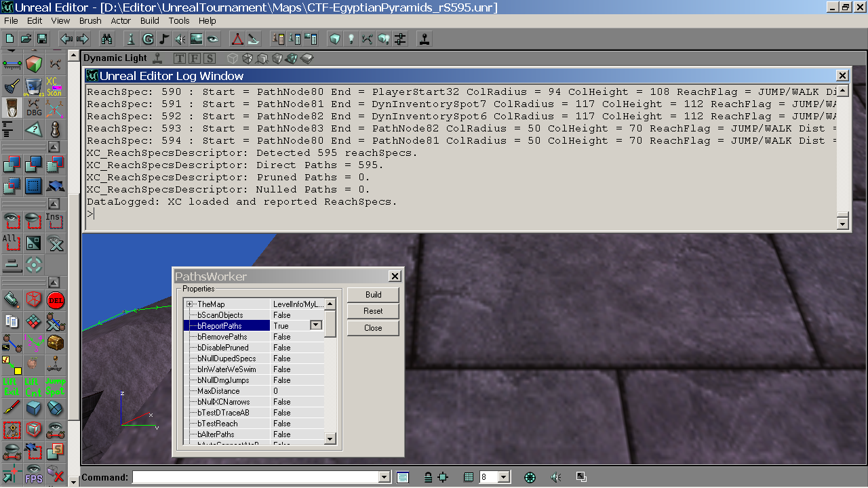The image size is (868, 488).
Task: Click the treasure chest icon in toolbox
Action: pyautogui.click(x=55, y=343)
